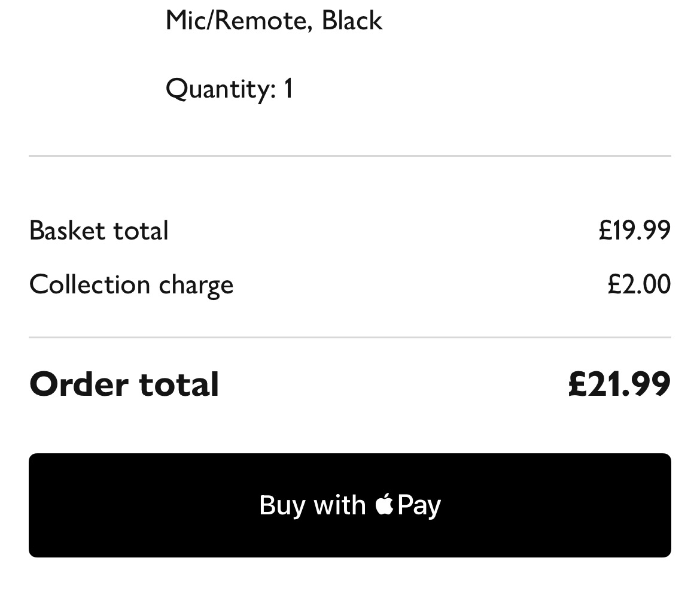Click the £2.00 collection charge amount
The image size is (700, 591).
638,284
